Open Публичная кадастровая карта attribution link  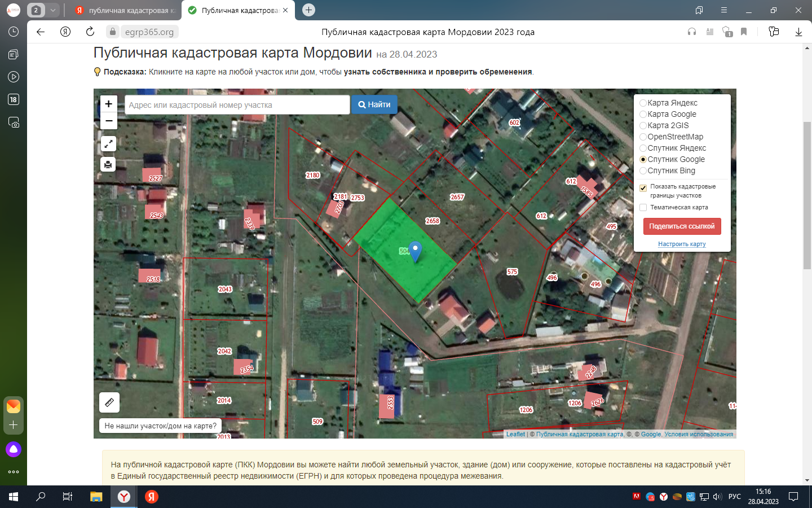580,434
